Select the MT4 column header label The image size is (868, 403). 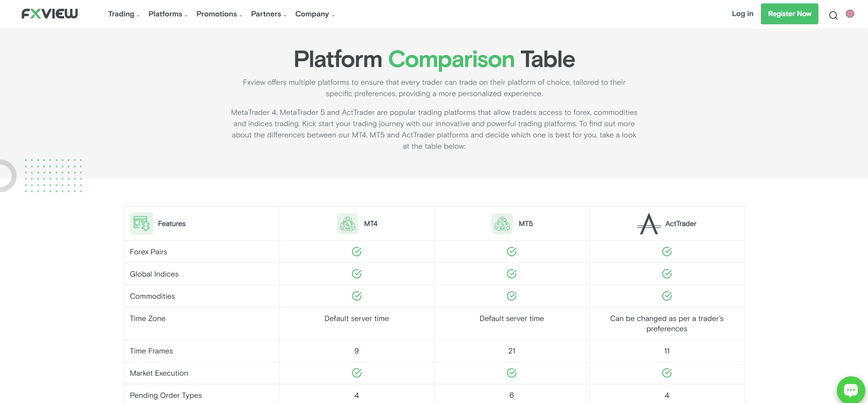click(x=370, y=224)
